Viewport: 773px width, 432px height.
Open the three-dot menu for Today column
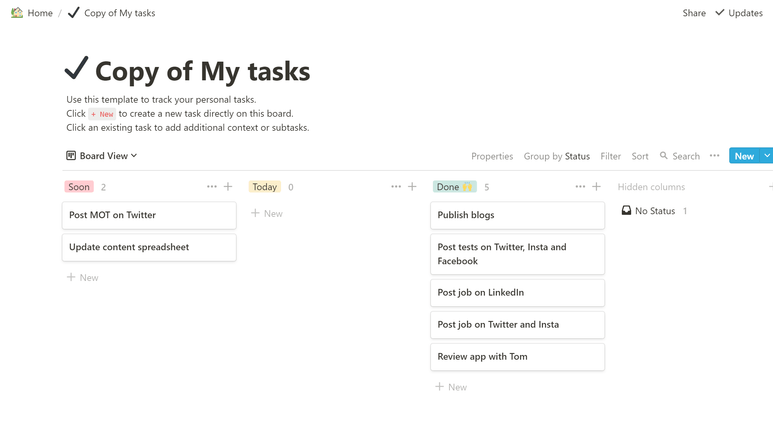click(x=396, y=186)
